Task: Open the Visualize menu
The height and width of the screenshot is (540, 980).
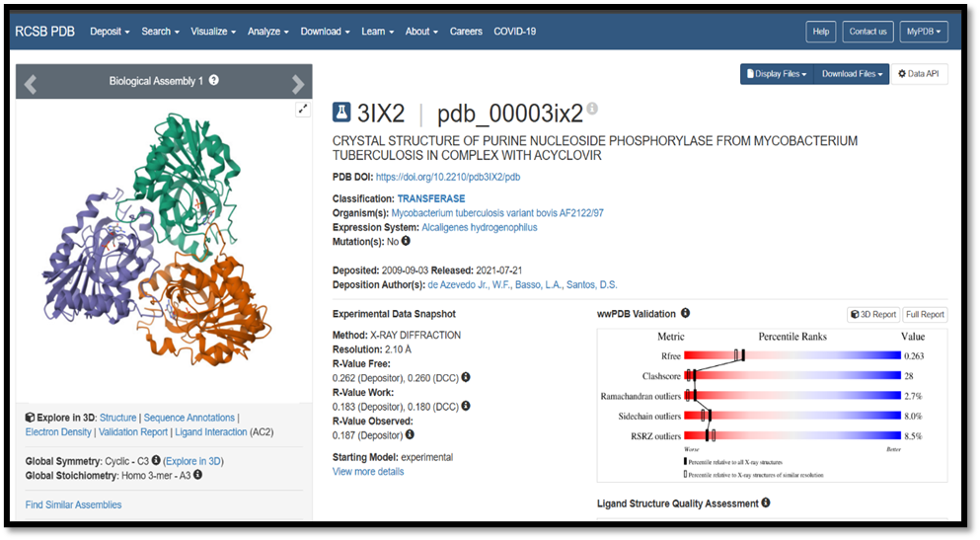Action: [214, 32]
